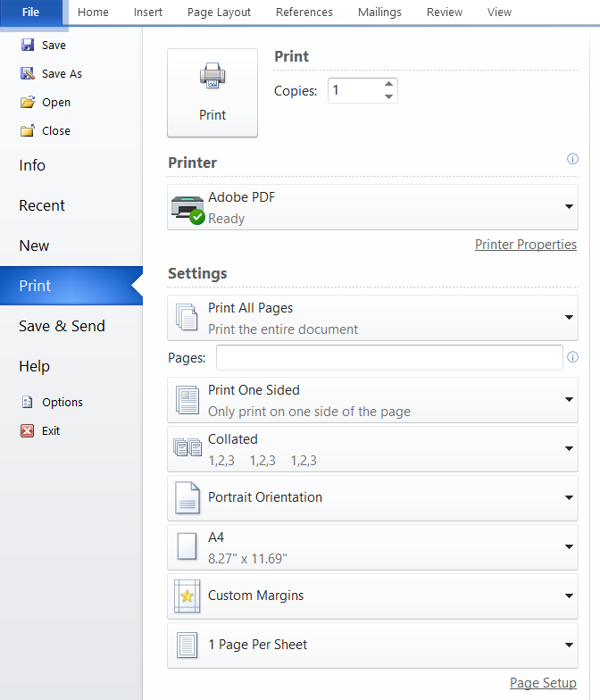The width and height of the screenshot is (600, 700).
Task: Click the Options label in sidebar
Action: tap(62, 403)
